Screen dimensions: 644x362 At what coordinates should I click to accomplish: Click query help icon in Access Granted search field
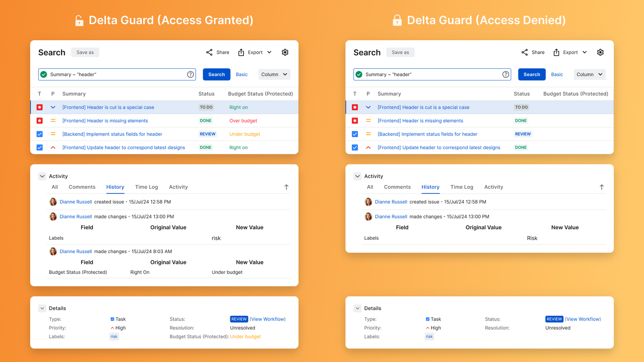point(190,74)
